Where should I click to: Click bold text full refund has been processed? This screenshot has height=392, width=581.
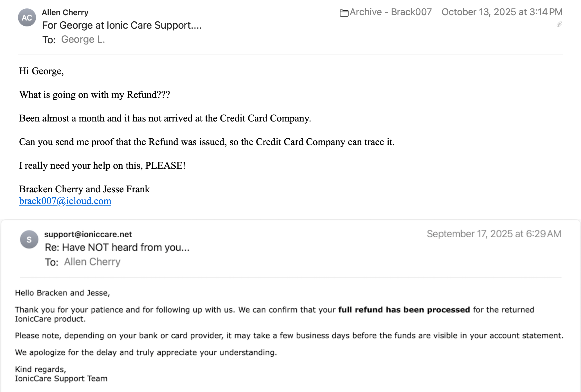(404, 310)
